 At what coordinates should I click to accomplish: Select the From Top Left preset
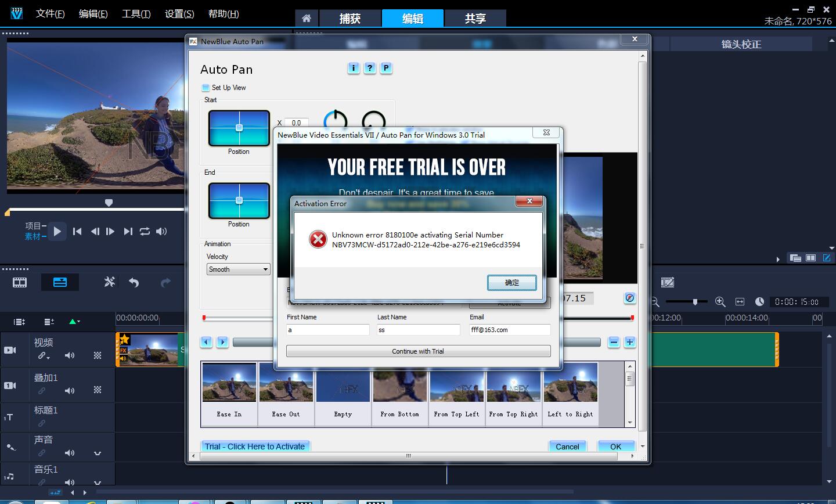[456, 394]
